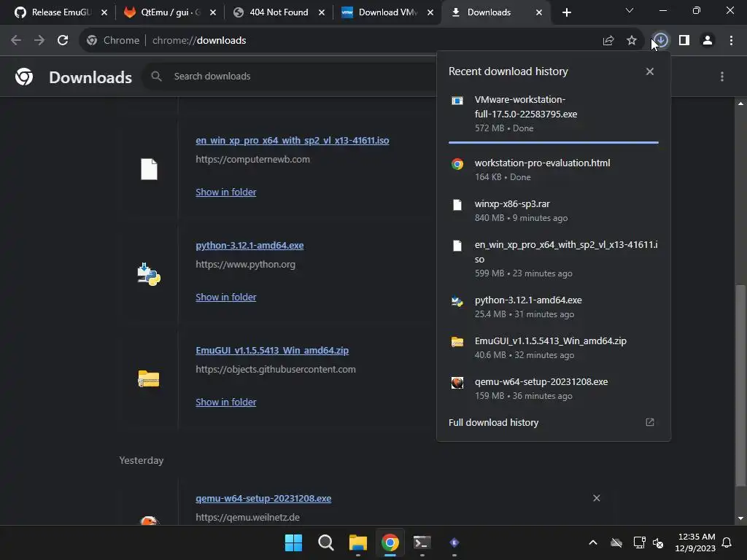
Task: Click the Chrome site info chip
Action: tap(113, 41)
